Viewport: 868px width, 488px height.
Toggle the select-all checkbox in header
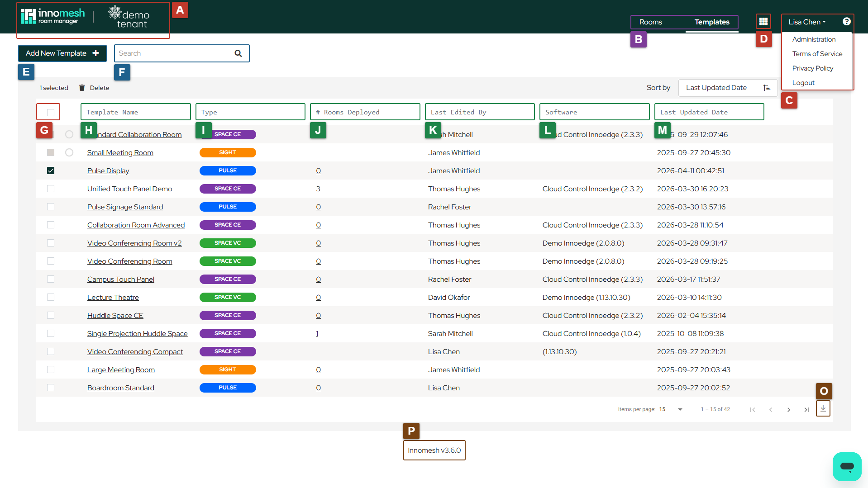[51, 112]
